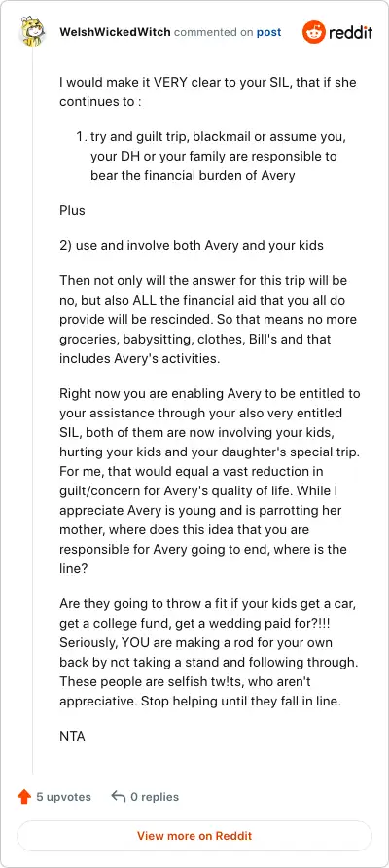Open WelshWickedWitch's avatar image
The height and width of the screenshot is (868, 389).
pyautogui.click(x=33, y=32)
